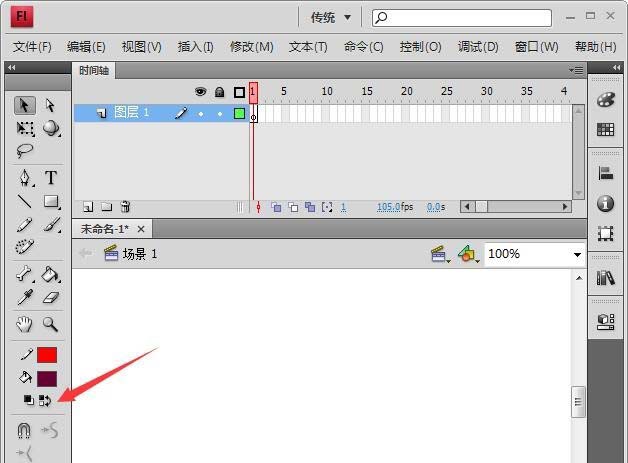Toggle Edit Multiple Frames button
Viewport: 628px width, 463px height.
coord(310,207)
